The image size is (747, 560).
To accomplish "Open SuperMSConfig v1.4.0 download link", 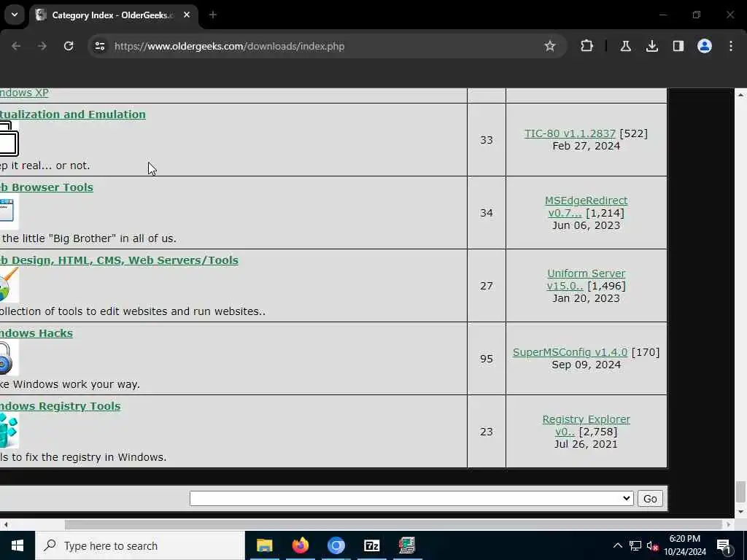I will pyautogui.click(x=570, y=352).
